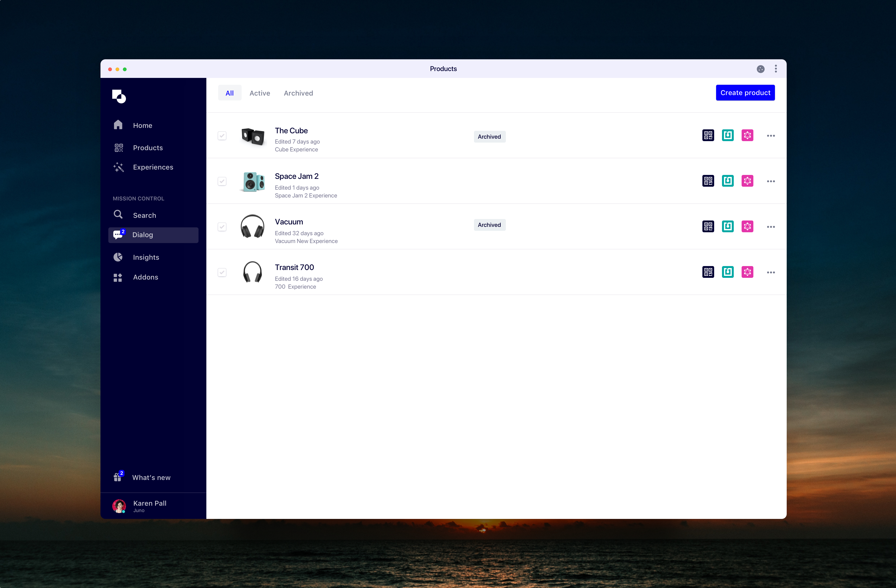Viewport: 896px width, 588px height.
Task: Toggle the checkbox for Transit 700
Action: pos(222,272)
